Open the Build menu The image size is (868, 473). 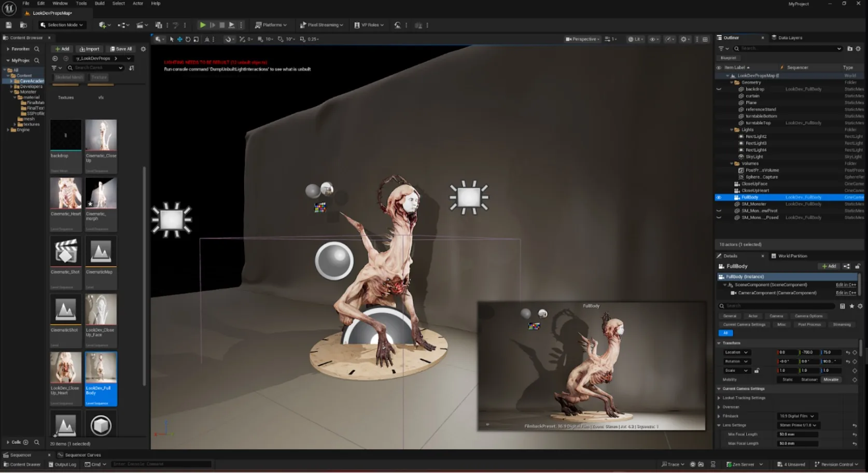tap(100, 3)
